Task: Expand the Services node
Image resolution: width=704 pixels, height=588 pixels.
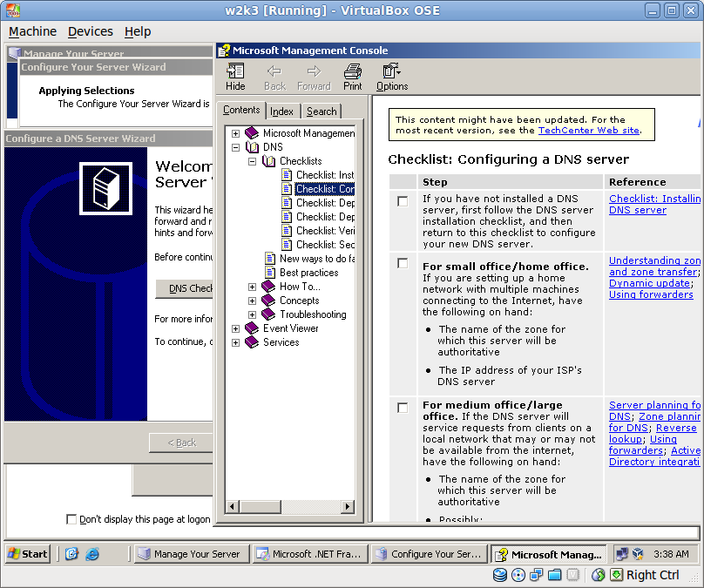Action: coord(235,342)
